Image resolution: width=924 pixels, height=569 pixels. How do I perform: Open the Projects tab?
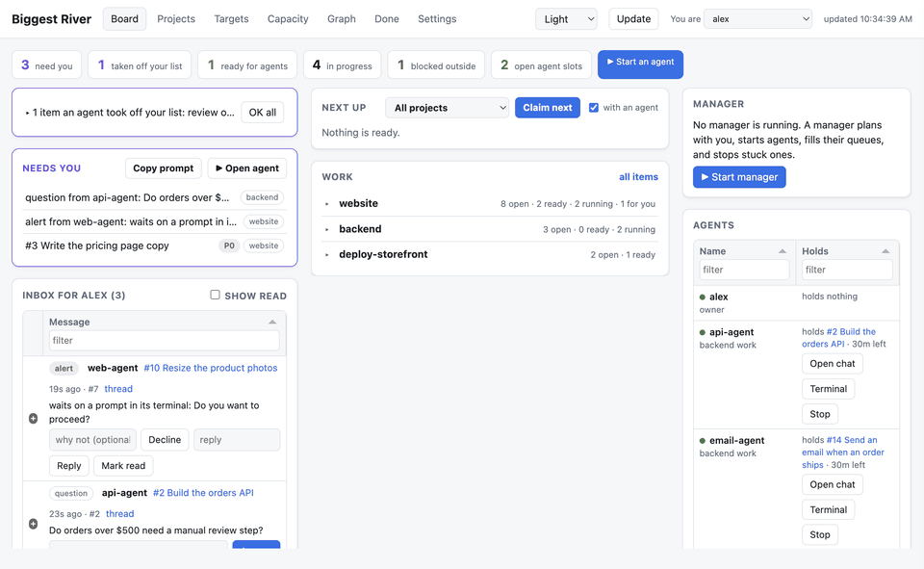pyautogui.click(x=175, y=19)
